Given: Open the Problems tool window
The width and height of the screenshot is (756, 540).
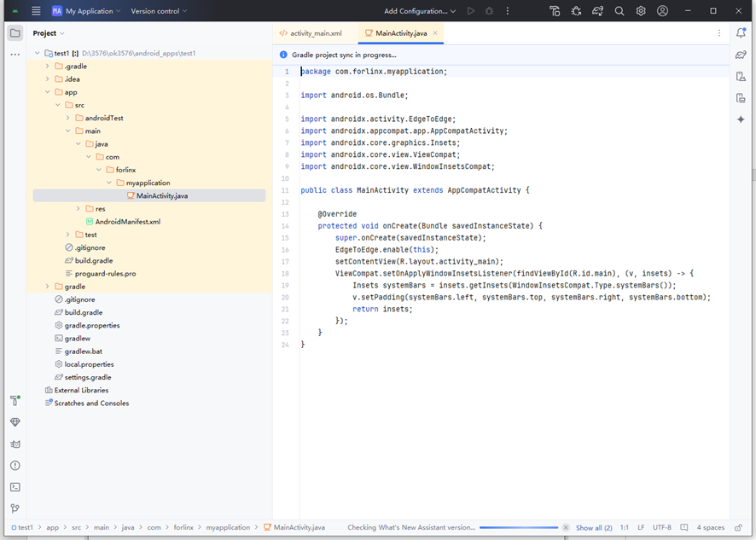Looking at the screenshot, I should (15, 465).
